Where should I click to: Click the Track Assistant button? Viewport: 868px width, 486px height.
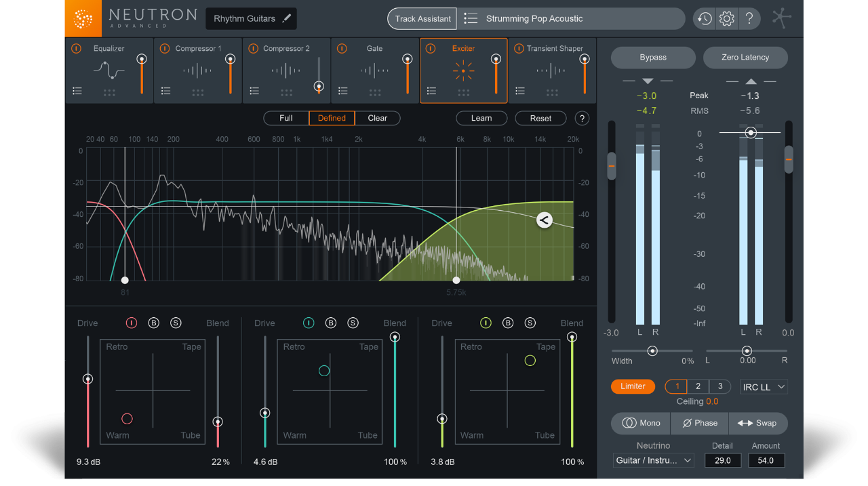[422, 18]
